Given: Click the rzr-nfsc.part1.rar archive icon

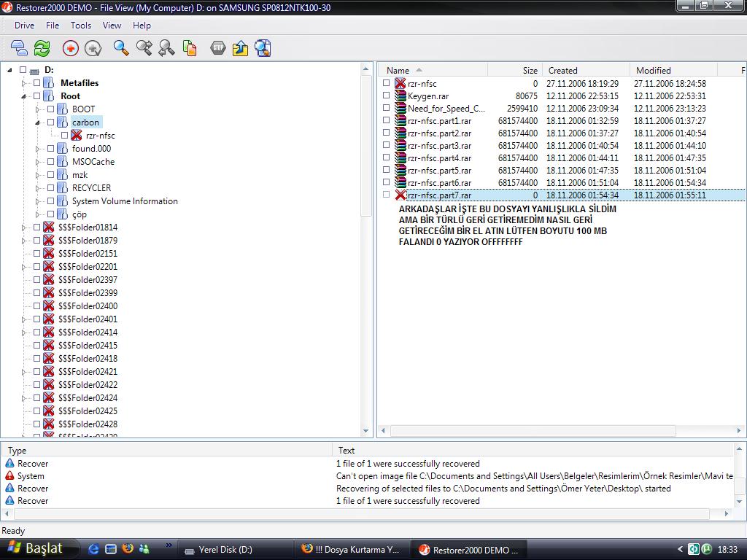Looking at the screenshot, I should (x=400, y=120).
